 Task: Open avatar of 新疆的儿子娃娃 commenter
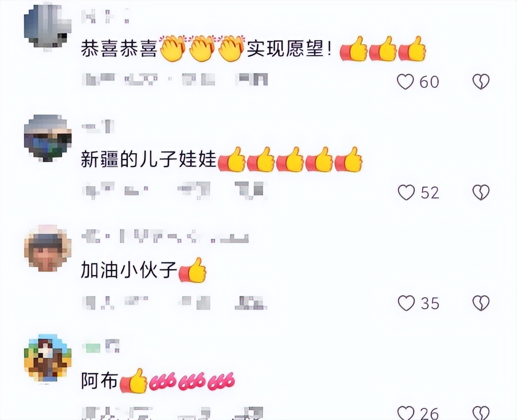[x=47, y=139]
